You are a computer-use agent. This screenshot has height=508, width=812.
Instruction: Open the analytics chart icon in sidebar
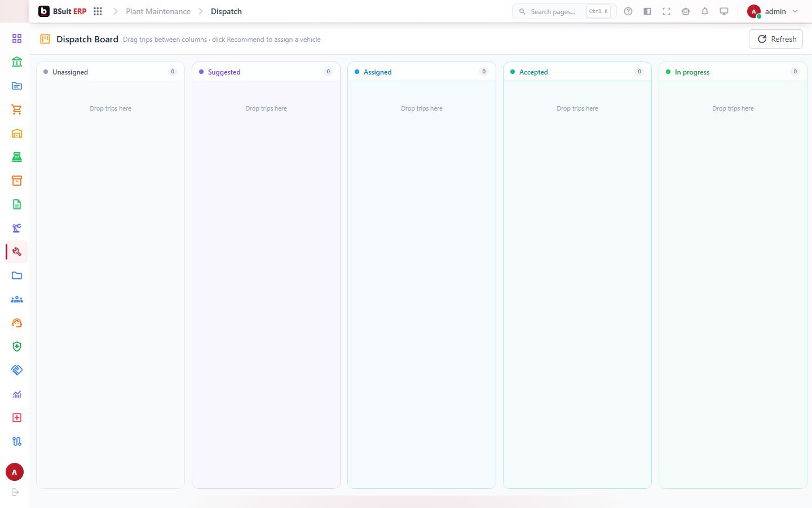pos(17,394)
